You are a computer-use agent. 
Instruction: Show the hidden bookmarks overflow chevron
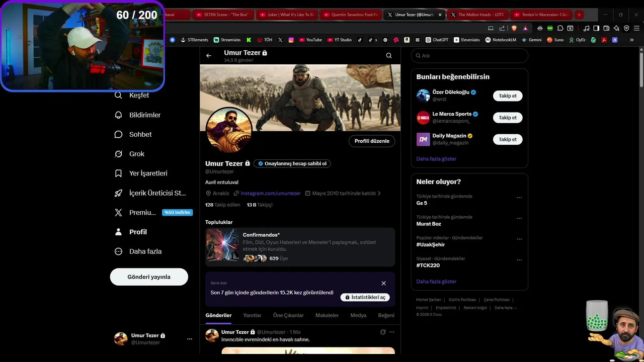[632, 40]
